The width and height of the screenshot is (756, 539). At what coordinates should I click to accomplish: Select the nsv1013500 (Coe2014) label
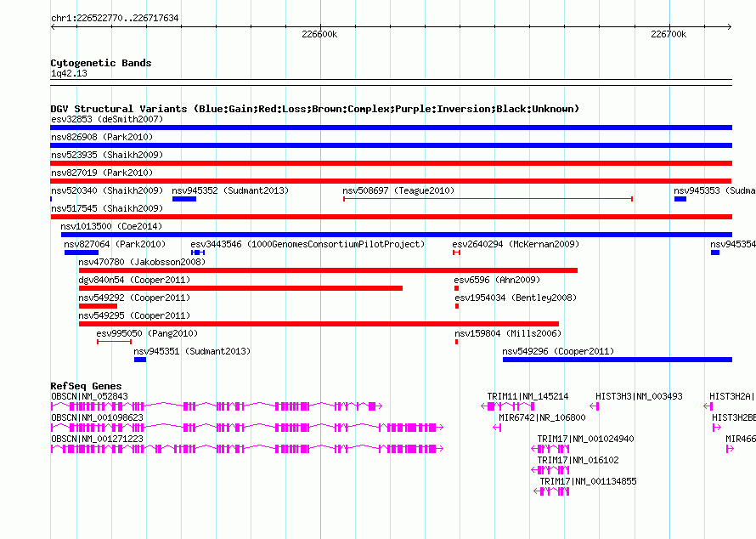[111, 226]
